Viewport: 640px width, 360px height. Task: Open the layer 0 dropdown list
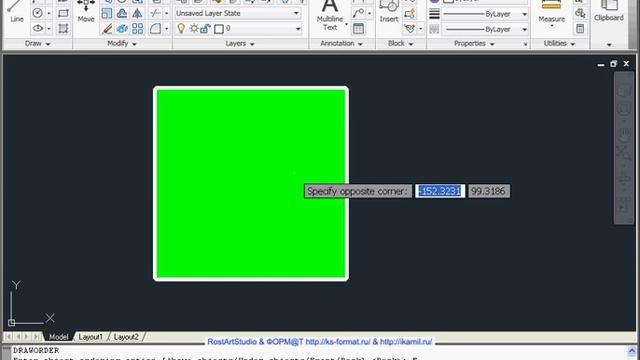click(298, 29)
